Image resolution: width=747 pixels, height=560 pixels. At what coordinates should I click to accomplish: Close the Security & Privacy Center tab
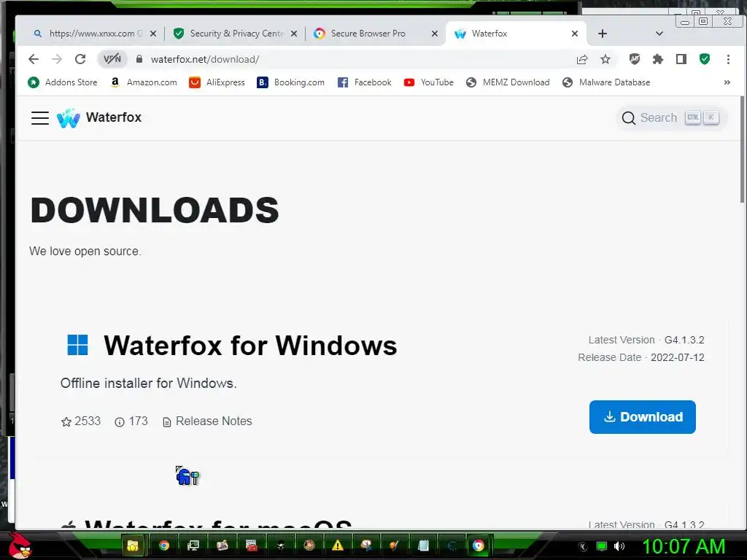coord(294,34)
